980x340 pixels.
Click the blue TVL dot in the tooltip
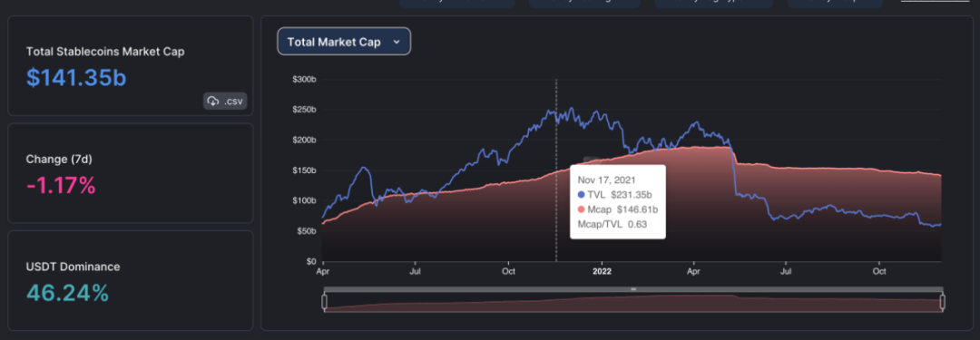582,195
